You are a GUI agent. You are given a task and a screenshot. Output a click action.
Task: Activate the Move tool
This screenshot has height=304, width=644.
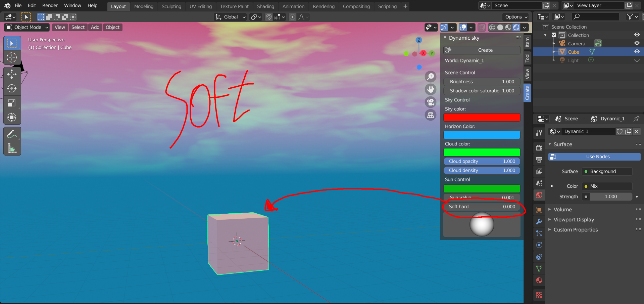[x=12, y=74]
